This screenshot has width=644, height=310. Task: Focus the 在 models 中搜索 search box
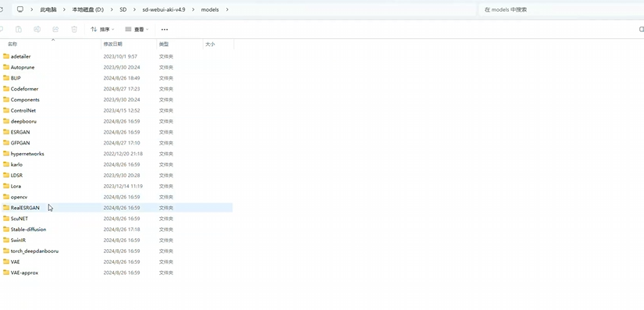561,9
